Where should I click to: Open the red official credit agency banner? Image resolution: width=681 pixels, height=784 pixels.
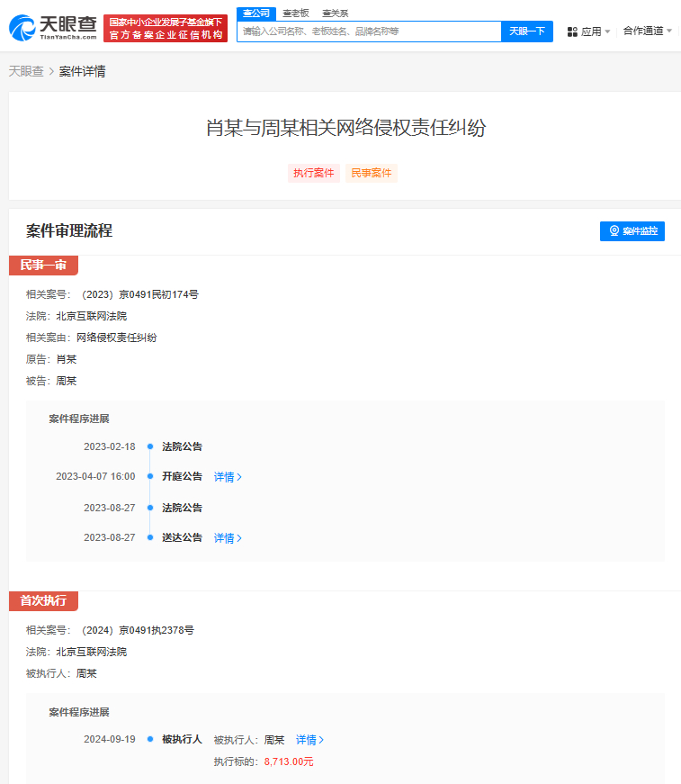pos(166,29)
